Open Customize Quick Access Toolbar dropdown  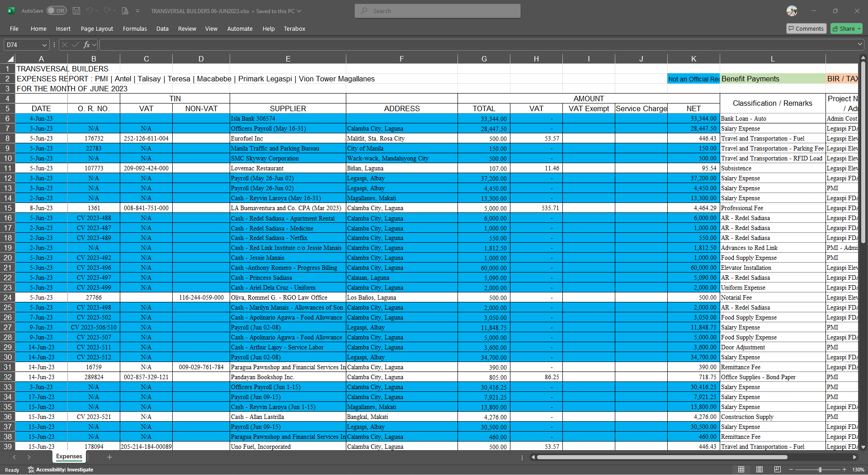click(137, 11)
